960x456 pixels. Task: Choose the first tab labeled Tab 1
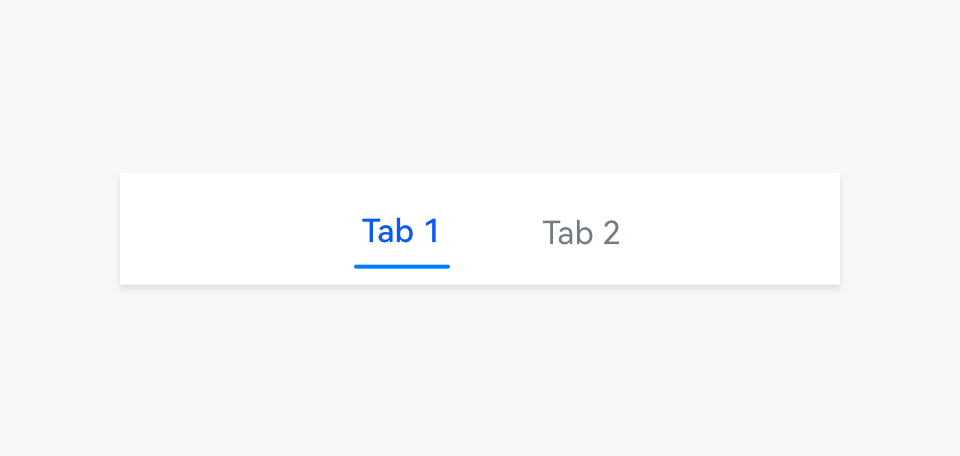pyautogui.click(x=401, y=231)
